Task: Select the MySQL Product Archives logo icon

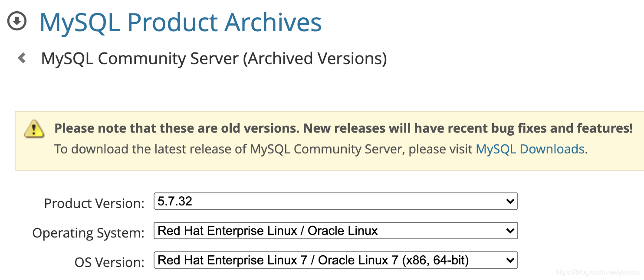Action: pos(16,21)
